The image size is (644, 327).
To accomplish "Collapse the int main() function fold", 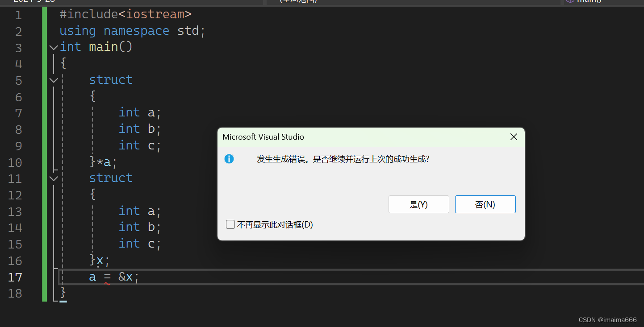I will (x=54, y=47).
